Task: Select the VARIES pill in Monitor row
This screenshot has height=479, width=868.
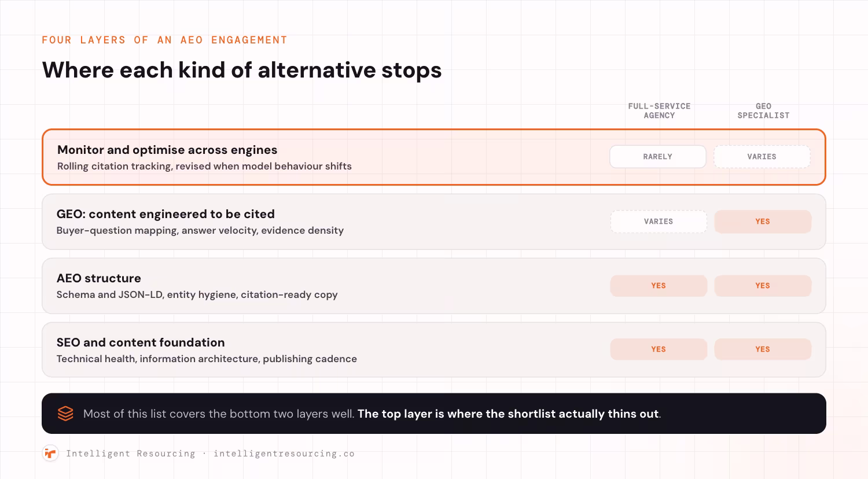Action: pos(762,157)
